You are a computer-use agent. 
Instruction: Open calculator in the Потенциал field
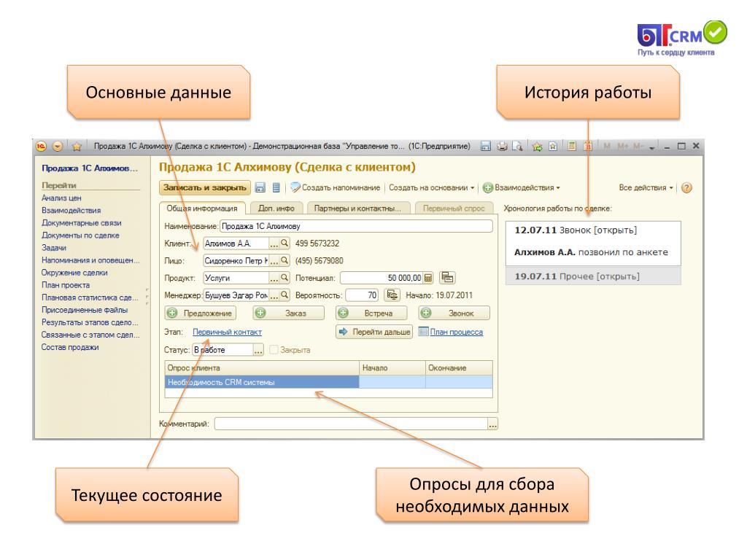428,278
